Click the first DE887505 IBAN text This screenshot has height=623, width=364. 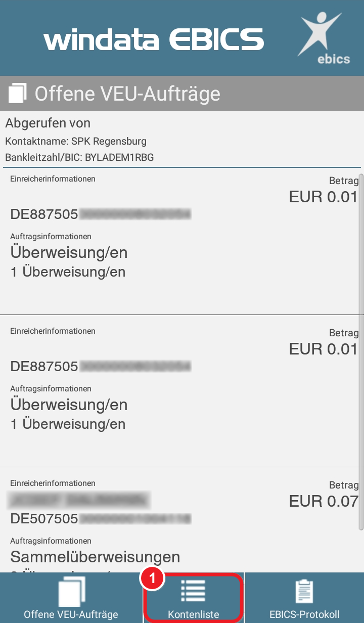101,214
